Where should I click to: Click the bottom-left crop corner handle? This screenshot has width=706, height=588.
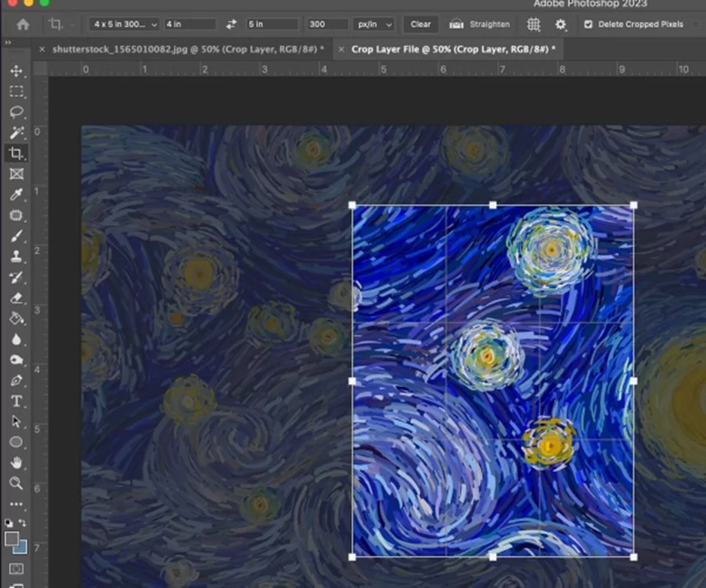click(x=352, y=557)
